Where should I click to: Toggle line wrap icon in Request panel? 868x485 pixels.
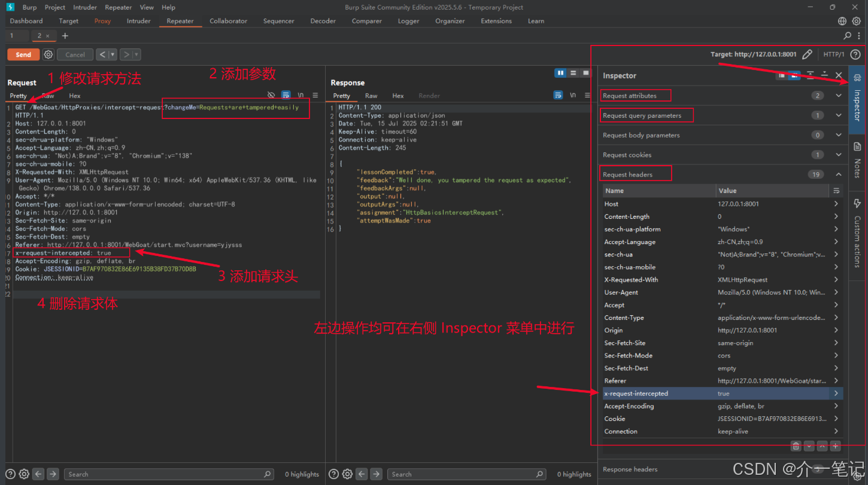[x=286, y=95]
